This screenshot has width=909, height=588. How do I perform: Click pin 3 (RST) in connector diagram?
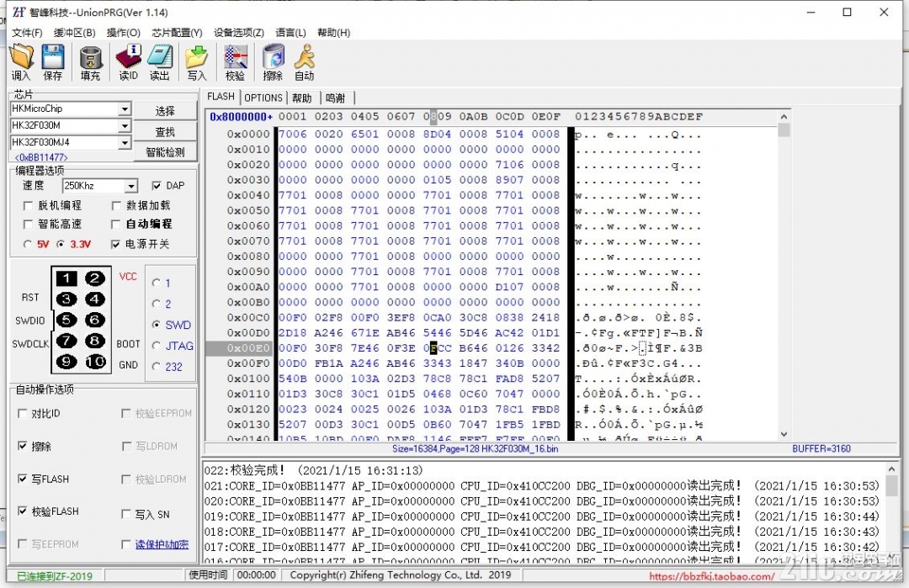point(66,299)
